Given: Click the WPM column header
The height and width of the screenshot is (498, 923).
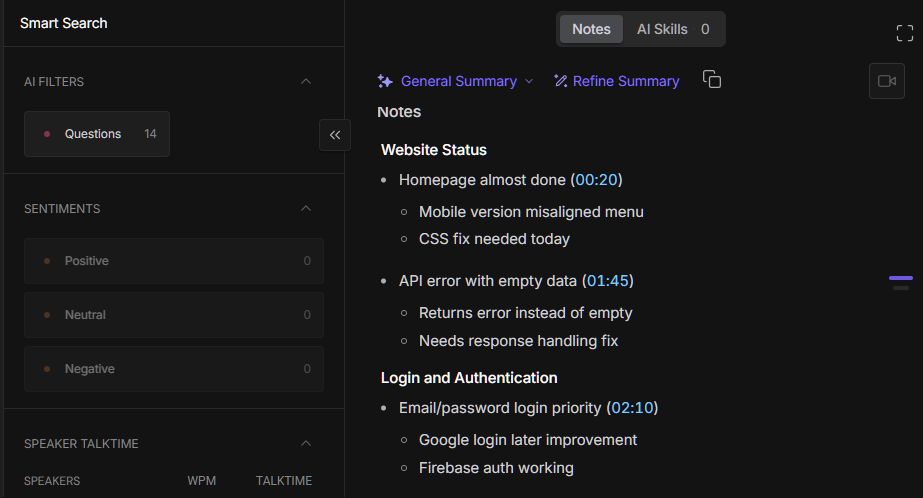Looking at the screenshot, I should click(201, 481).
